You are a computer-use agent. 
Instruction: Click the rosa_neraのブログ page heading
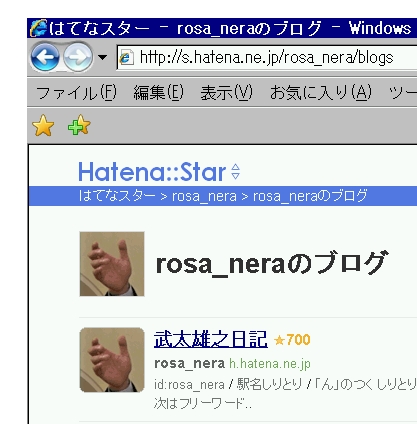pyautogui.click(x=272, y=263)
